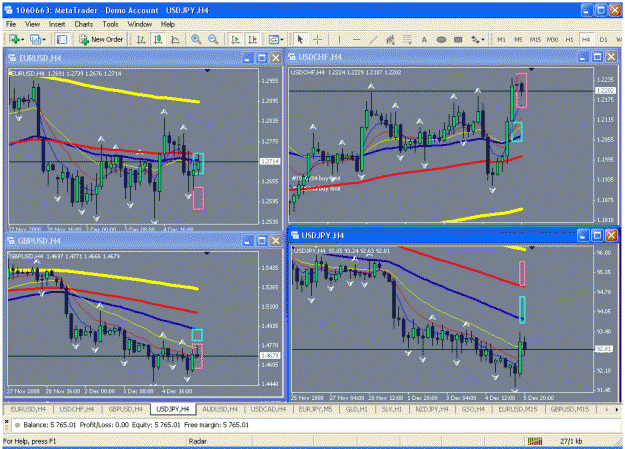Switch to bar chart display
This screenshot has width=625, height=449.
tap(141, 39)
